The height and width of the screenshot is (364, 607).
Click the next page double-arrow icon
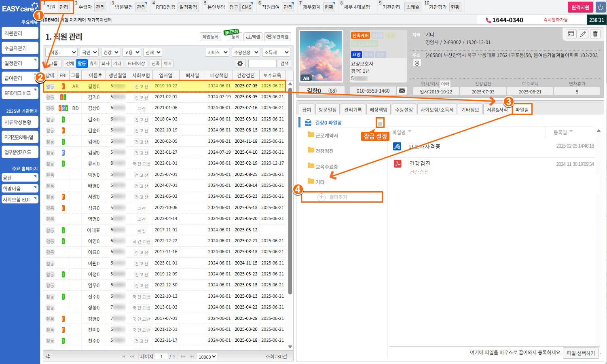coord(183,357)
